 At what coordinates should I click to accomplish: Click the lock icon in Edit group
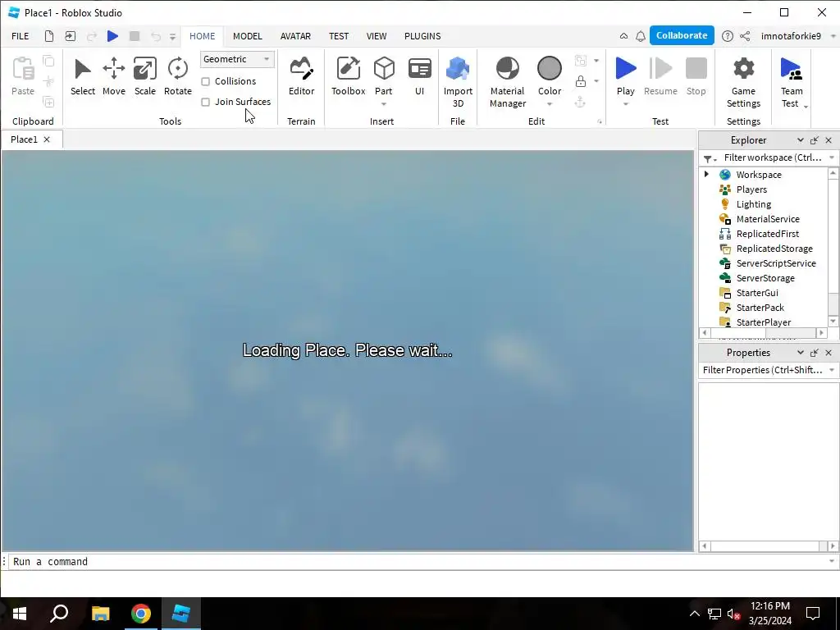click(580, 81)
